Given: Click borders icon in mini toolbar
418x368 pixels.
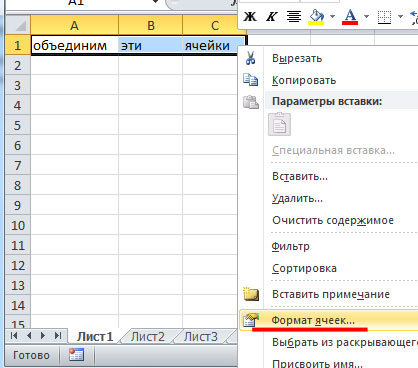Looking at the screenshot, I should point(384,17).
